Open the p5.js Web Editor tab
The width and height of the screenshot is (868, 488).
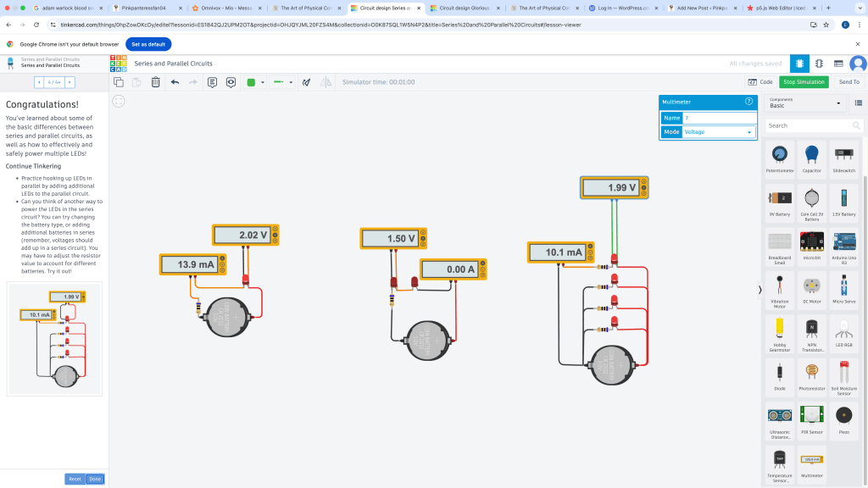[x=782, y=8]
